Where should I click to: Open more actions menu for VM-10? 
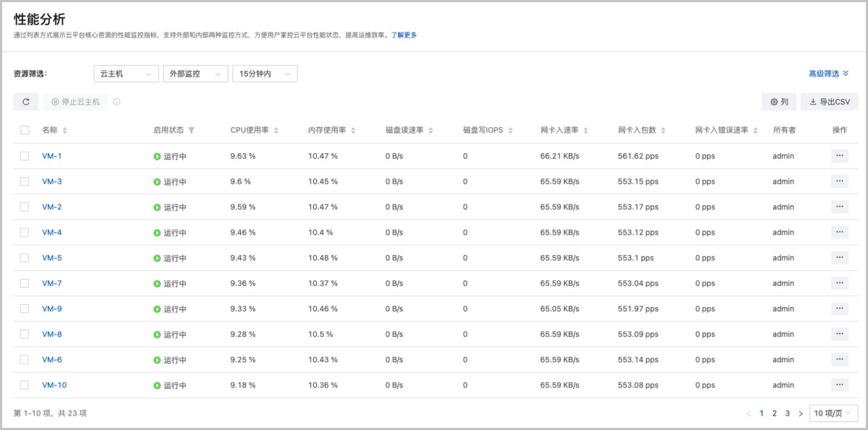point(839,385)
